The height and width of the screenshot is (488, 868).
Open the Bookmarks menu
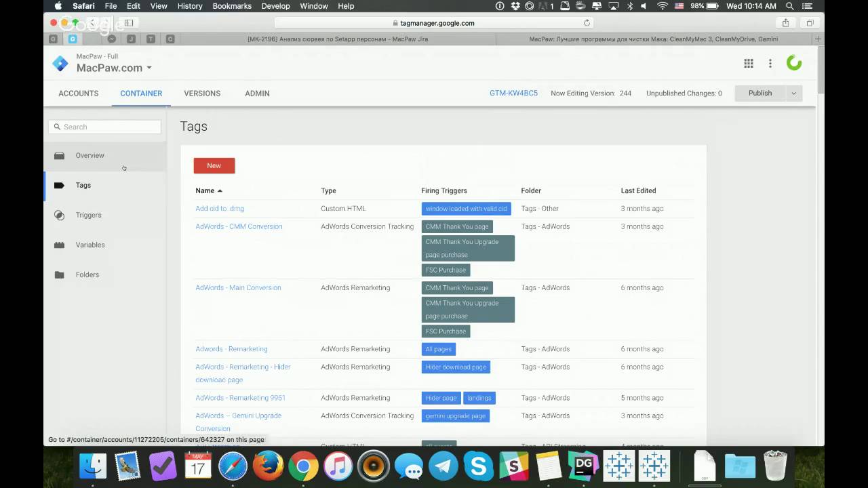pyautogui.click(x=232, y=6)
